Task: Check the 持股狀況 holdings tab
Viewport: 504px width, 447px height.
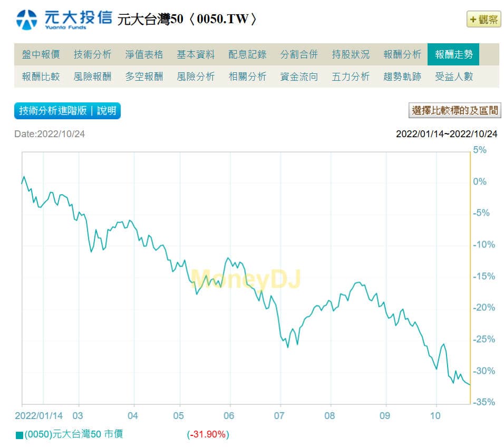Action: (x=351, y=53)
